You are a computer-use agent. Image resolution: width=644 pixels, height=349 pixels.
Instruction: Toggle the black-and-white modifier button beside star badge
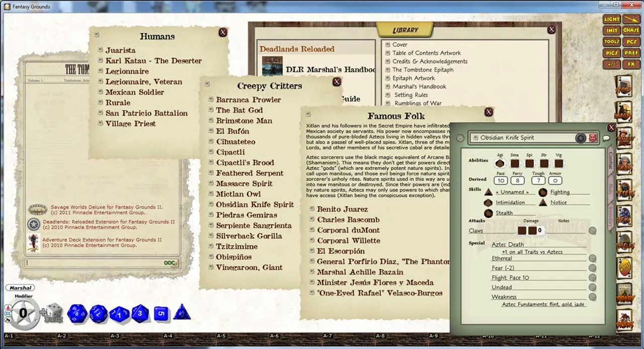[8, 319]
